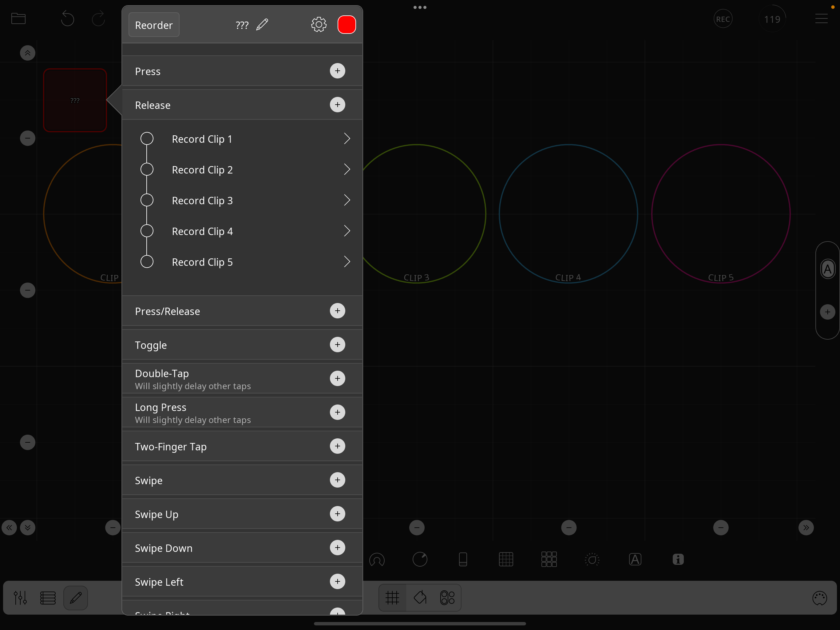Open the widget layout icon
The height and width of the screenshot is (630, 840).
[447, 598]
